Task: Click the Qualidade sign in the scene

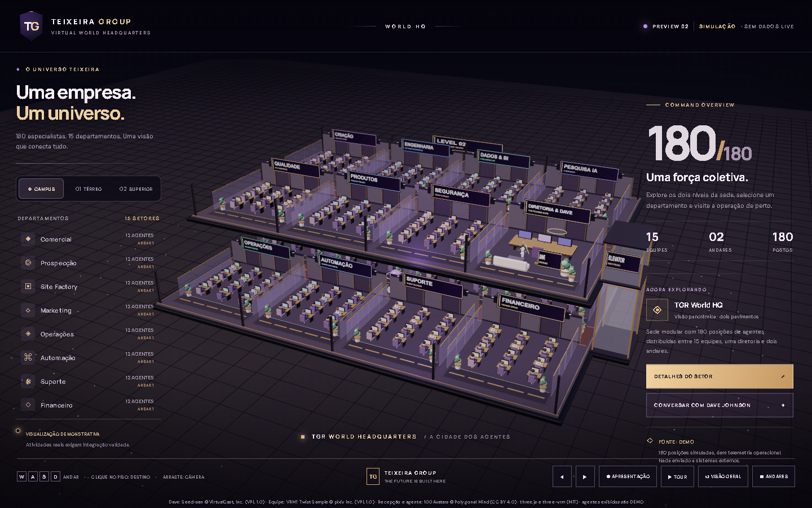Action: (295, 167)
